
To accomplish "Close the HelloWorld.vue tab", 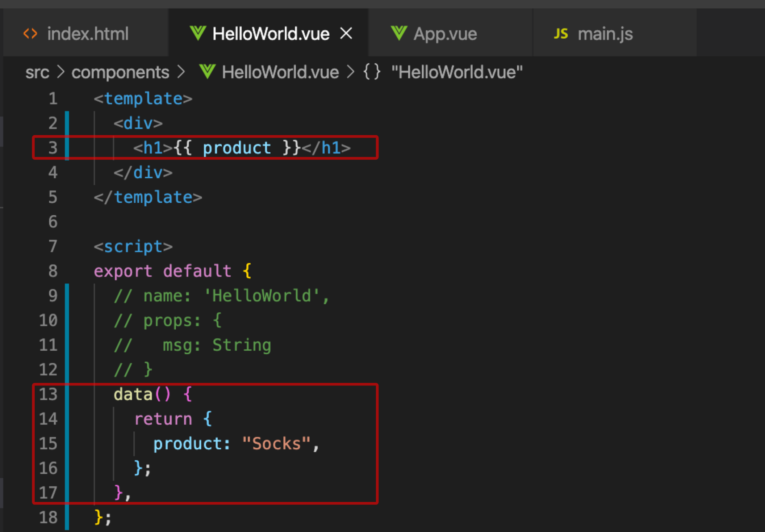I will click(x=347, y=33).
